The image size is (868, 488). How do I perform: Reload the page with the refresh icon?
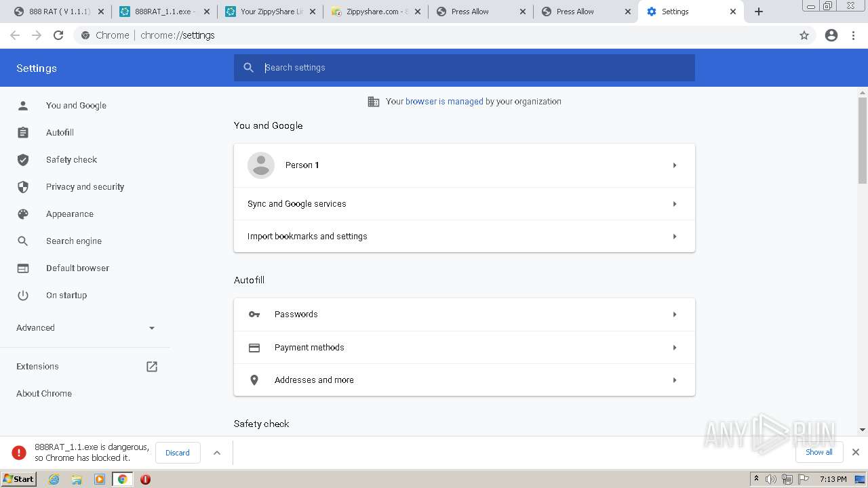click(x=58, y=35)
